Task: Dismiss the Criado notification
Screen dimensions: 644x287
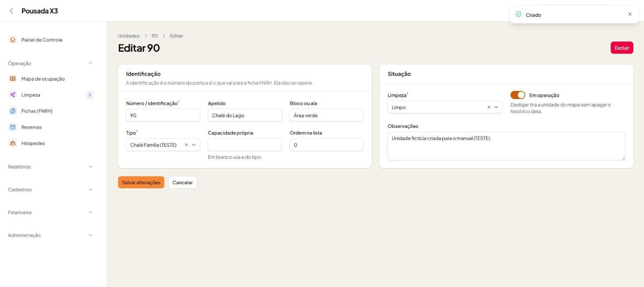Action: point(630,14)
